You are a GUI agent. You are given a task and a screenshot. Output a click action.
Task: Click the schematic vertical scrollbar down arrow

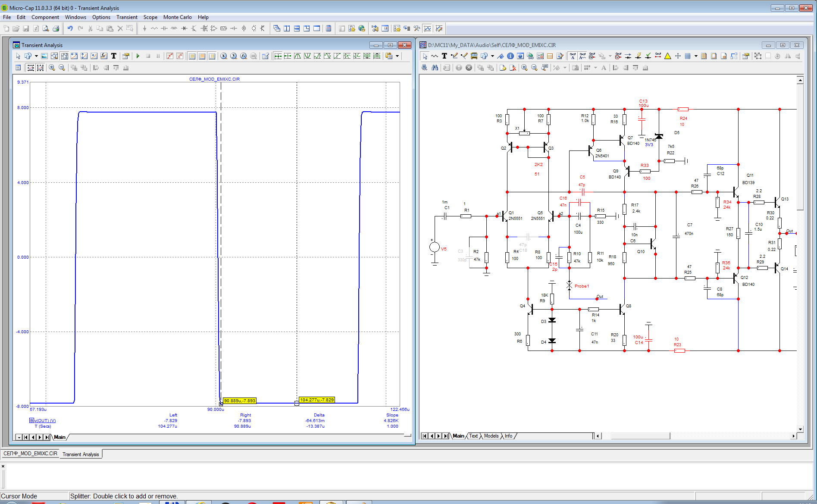tap(800, 429)
